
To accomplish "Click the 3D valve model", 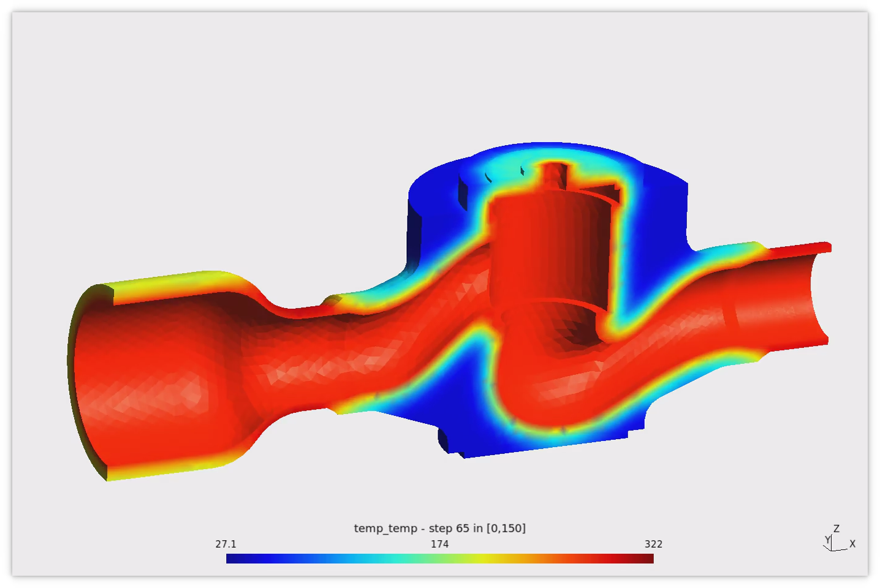I will click(x=449, y=312).
